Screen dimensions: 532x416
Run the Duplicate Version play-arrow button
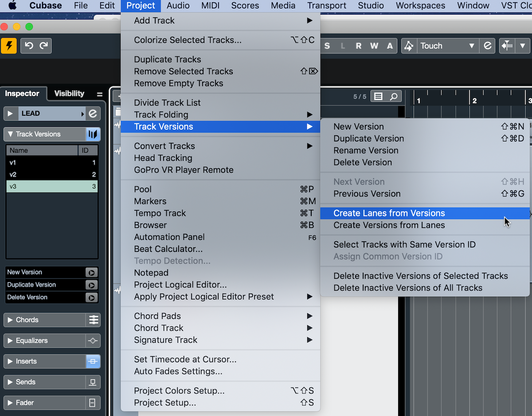91,285
